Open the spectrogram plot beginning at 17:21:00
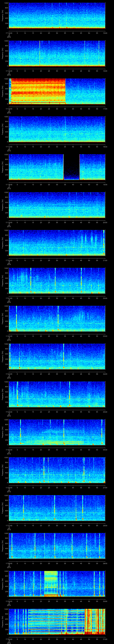Screen dimensions: 114x644 [x=57, y=280]
